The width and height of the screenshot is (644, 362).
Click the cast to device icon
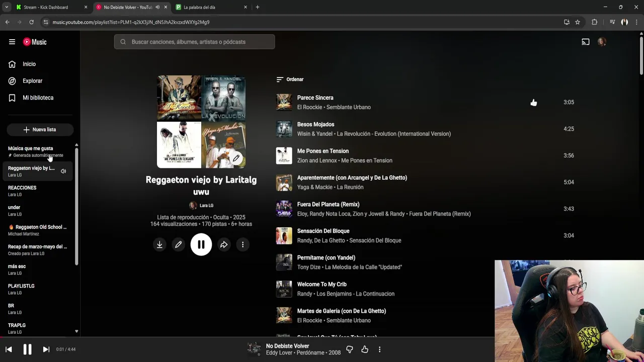pyautogui.click(x=586, y=42)
